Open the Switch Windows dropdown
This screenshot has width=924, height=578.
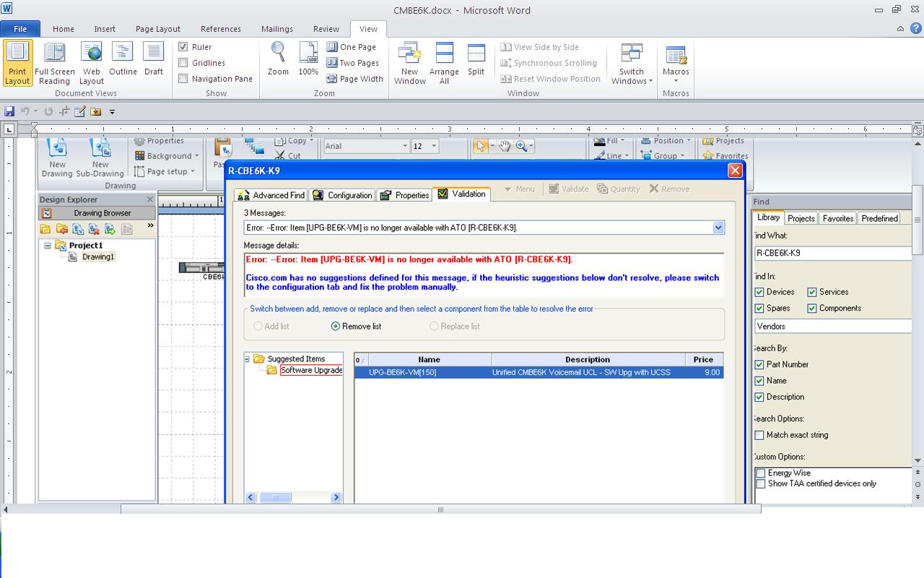click(x=632, y=63)
